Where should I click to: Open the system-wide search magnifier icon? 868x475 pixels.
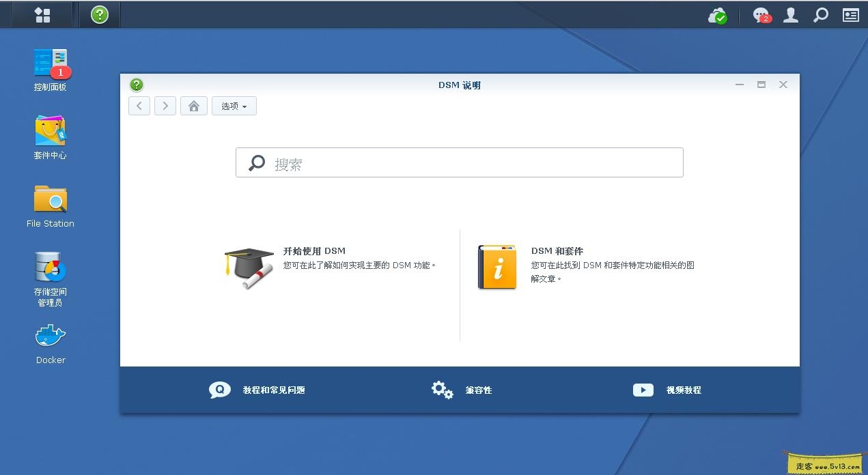point(820,14)
